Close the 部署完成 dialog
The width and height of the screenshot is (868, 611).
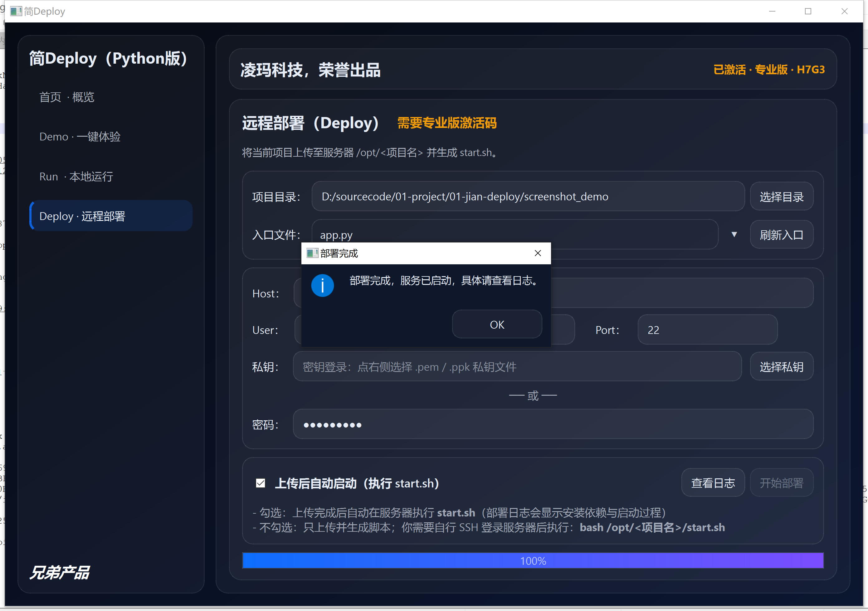[x=537, y=253]
